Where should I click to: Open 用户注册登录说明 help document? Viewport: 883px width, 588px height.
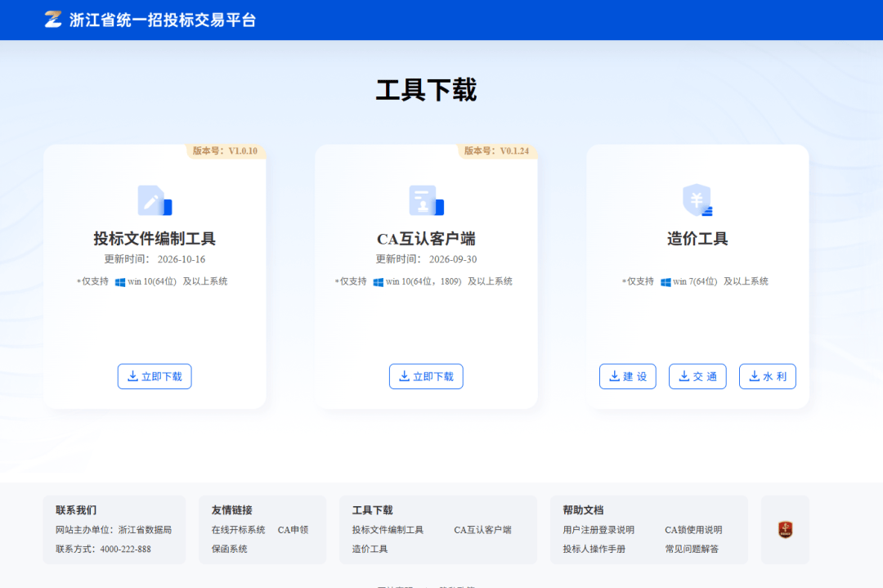[598, 529]
